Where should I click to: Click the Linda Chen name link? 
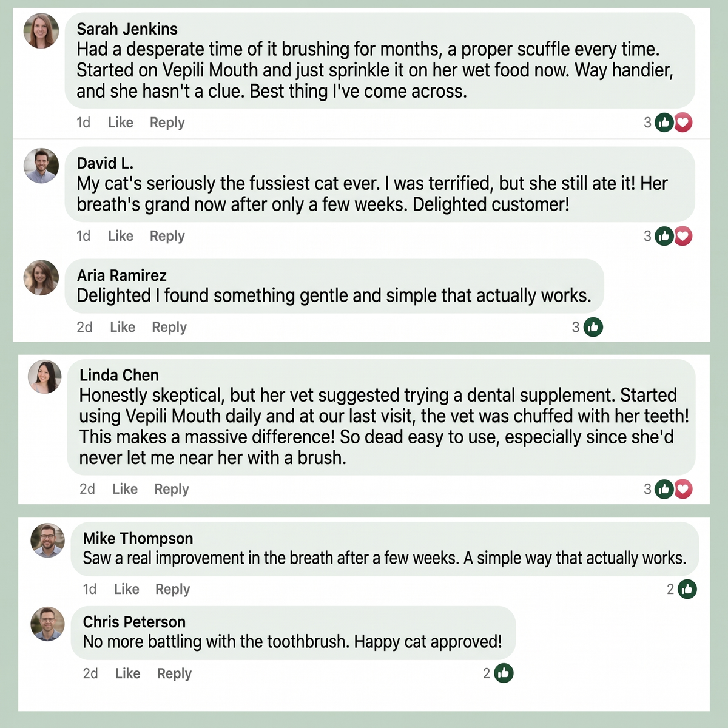(119, 375)
